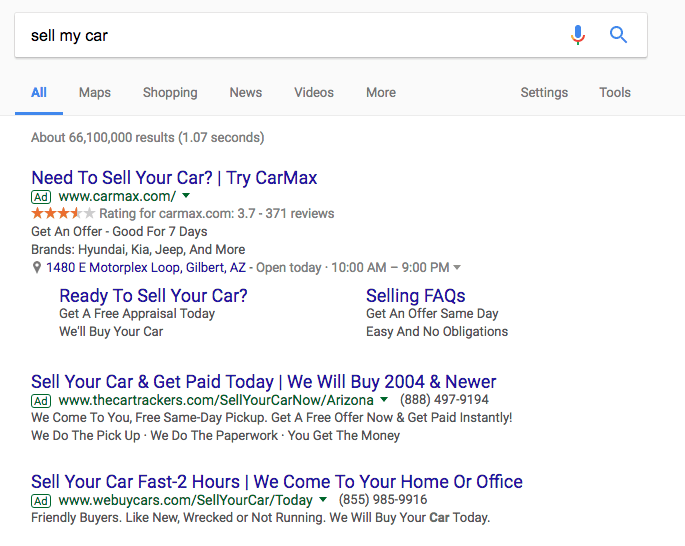Click the Tools button
The width and height of the screenshot is (685, 546).
(615, 93)
